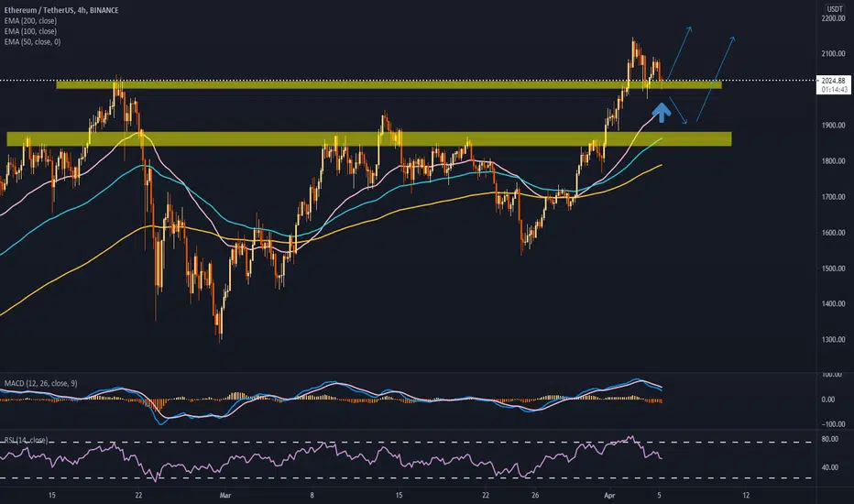The image size is (854, 504).
Task: Click the 5 date label after Apr
Action: (659, 495)
